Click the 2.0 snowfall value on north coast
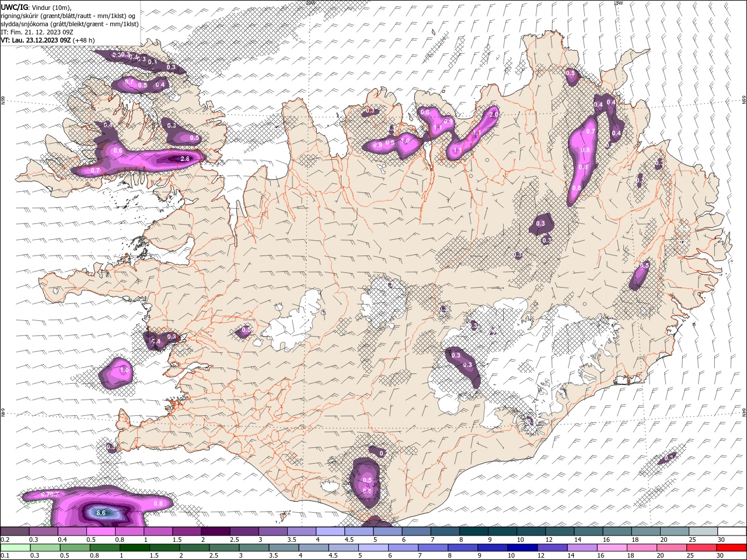Viewport: 747px width, 560px height. 494,114
